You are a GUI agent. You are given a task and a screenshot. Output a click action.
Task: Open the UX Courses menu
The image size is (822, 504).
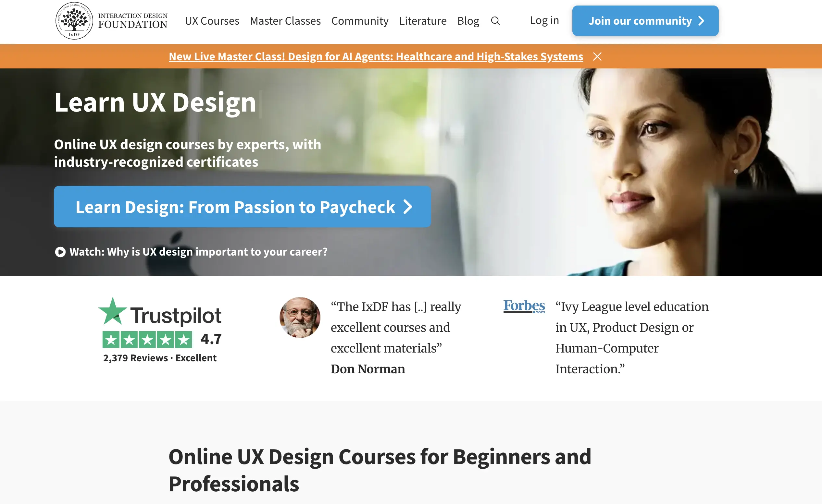(x=212, y=21)
